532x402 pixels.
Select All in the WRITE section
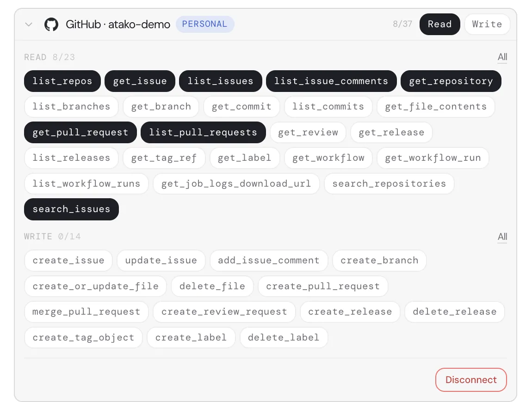pos(502,237)
